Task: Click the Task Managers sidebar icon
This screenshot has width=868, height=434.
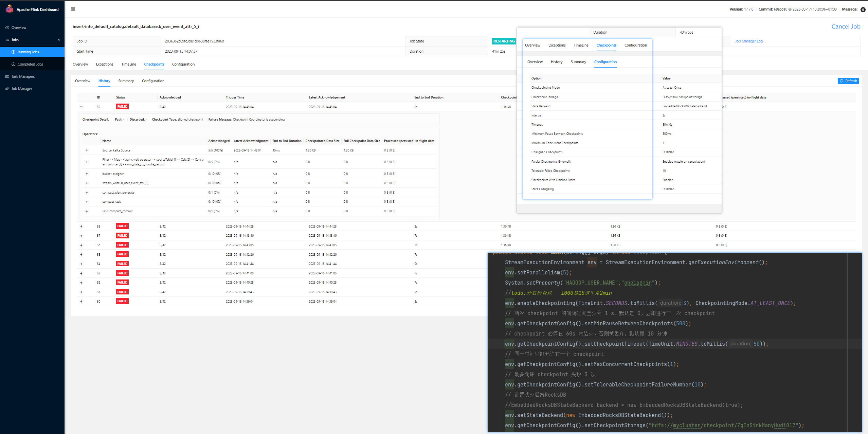Action: click(x=7, y=76)
